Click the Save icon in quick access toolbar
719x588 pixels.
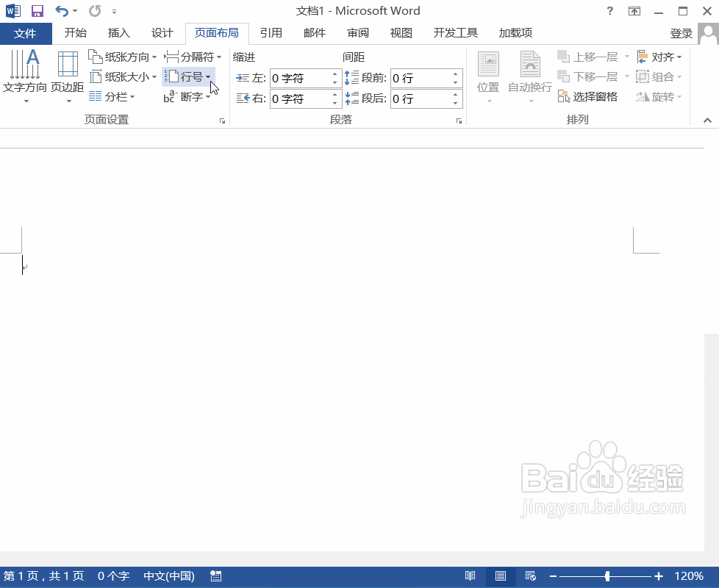click(x=37, y=10)
